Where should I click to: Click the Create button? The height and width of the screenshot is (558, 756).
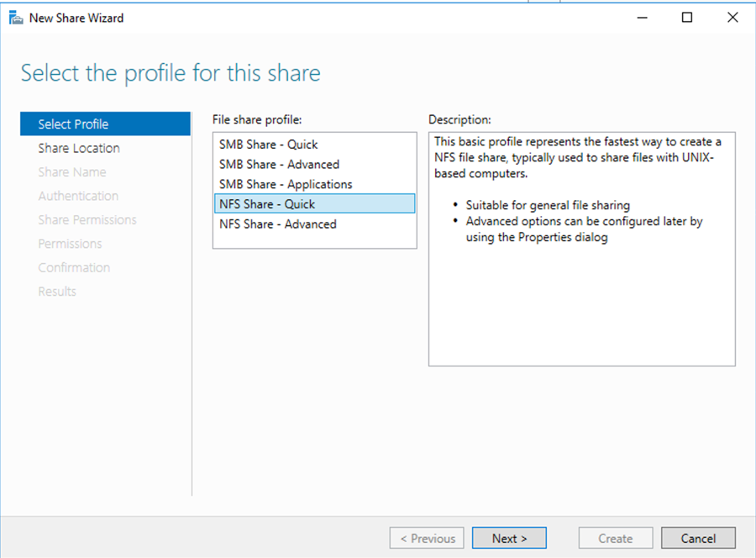pos(616,538)
